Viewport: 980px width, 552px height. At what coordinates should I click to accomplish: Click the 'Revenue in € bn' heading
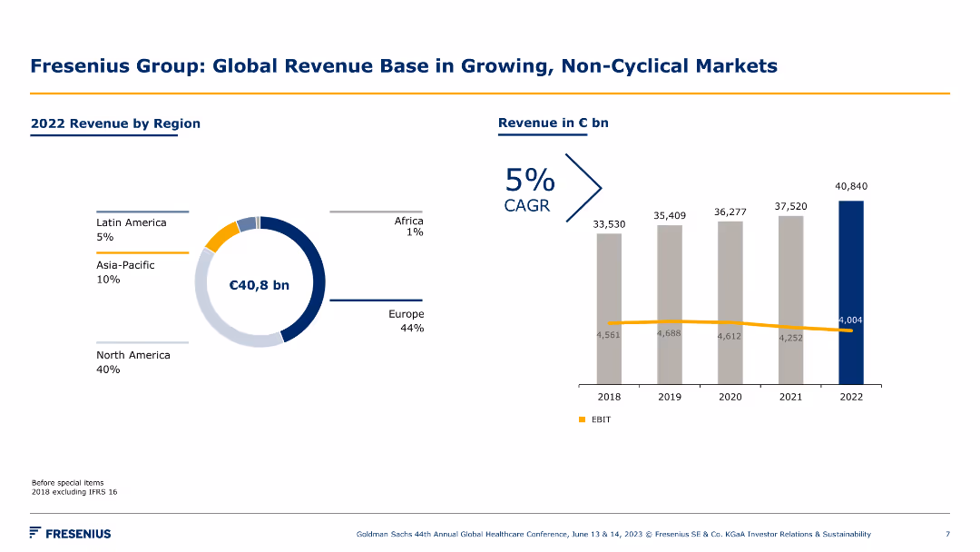point(554,123)
